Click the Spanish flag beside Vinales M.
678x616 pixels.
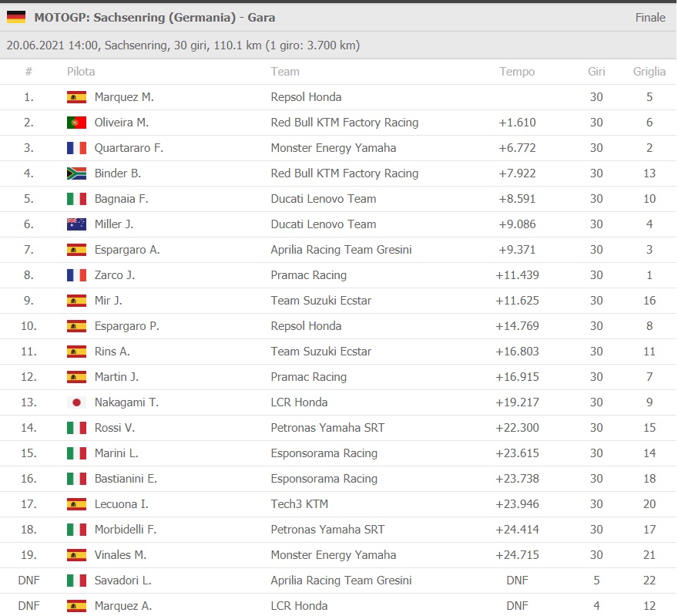[76, 555]
